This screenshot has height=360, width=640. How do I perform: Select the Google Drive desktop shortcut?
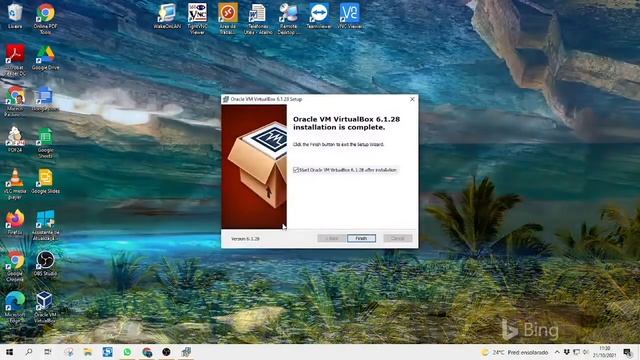(45, 58)
